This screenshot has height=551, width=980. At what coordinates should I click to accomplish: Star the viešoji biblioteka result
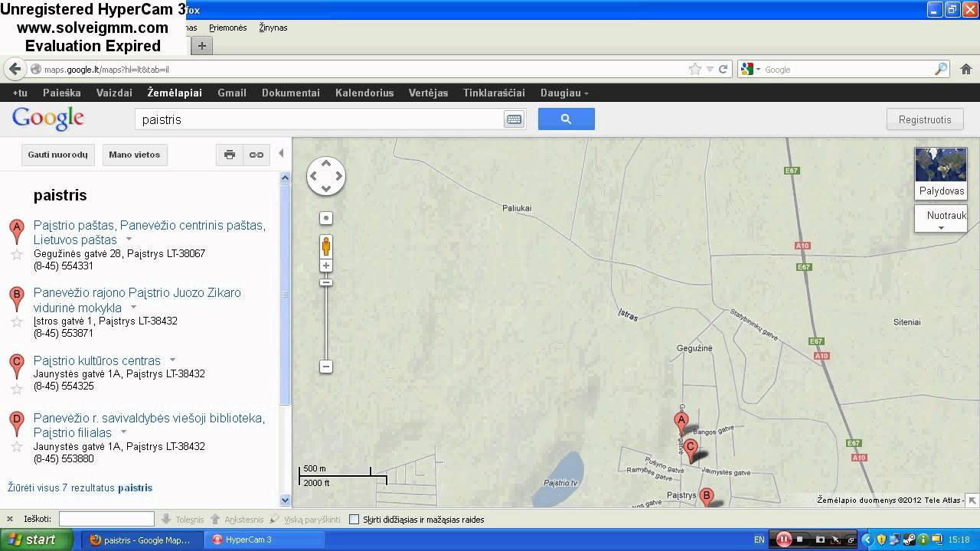pos(16,447)
